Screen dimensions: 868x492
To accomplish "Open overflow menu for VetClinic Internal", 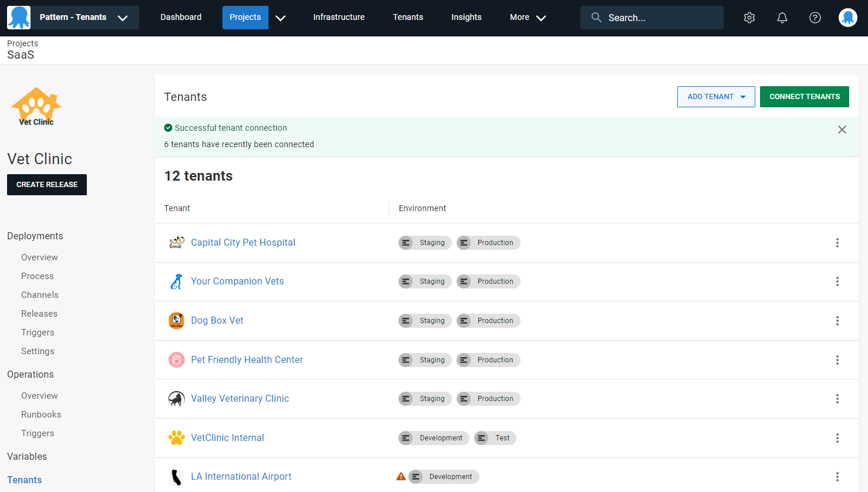I will click(837, 438).
